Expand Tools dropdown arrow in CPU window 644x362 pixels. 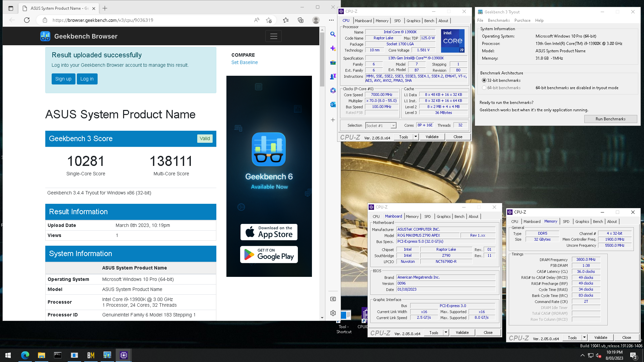[x=416, y=137]
